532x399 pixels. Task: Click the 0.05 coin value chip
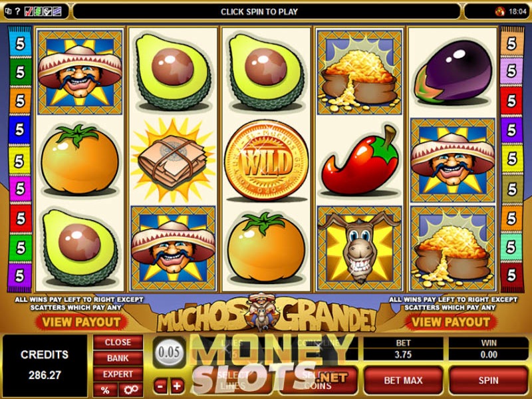(169, 352)
